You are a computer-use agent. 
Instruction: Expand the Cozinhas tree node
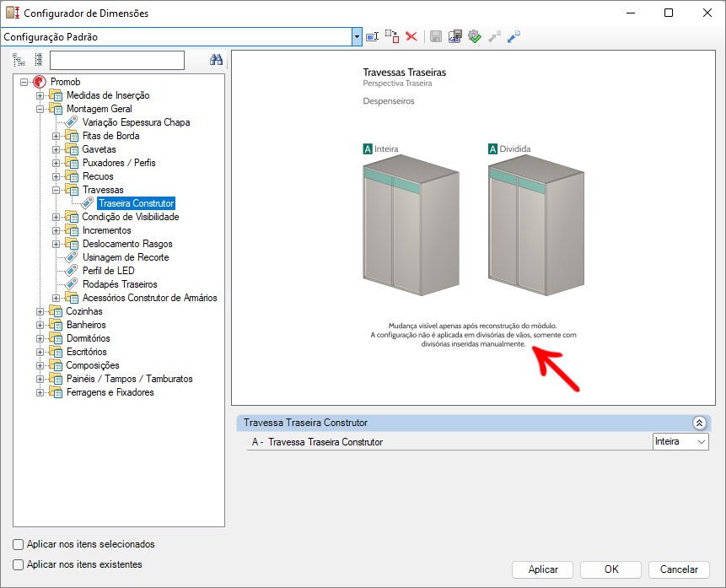[40, 311]
